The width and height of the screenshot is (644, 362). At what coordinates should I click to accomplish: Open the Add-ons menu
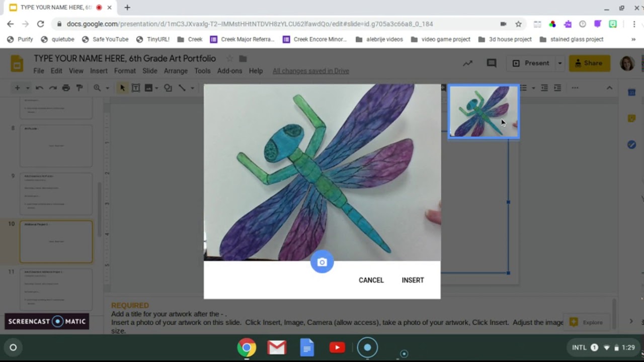click(229, 71)
